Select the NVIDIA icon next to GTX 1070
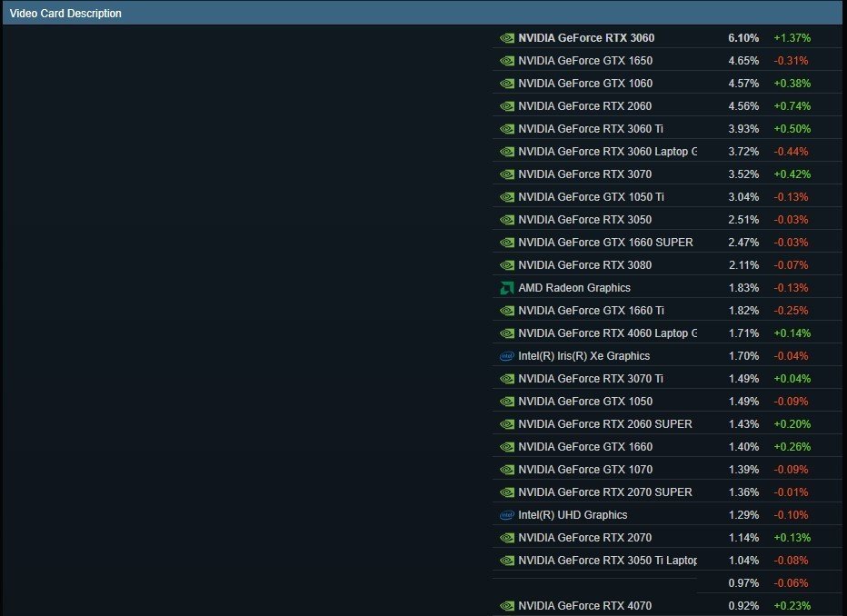The height and width of the screenshot is (616, 847). point(507,469)
